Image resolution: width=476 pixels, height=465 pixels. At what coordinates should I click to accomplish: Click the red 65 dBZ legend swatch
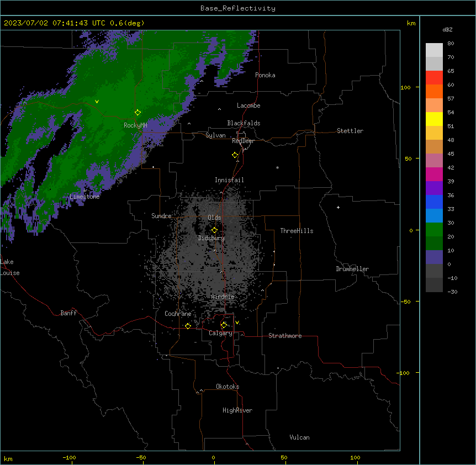(x=434, y=78)
